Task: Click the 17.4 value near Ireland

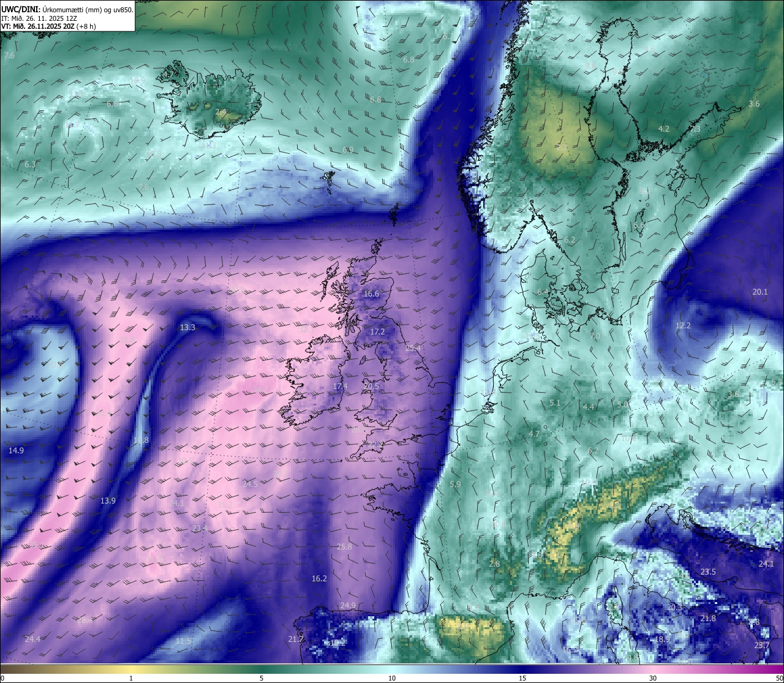Action: (x=340, y=386)
